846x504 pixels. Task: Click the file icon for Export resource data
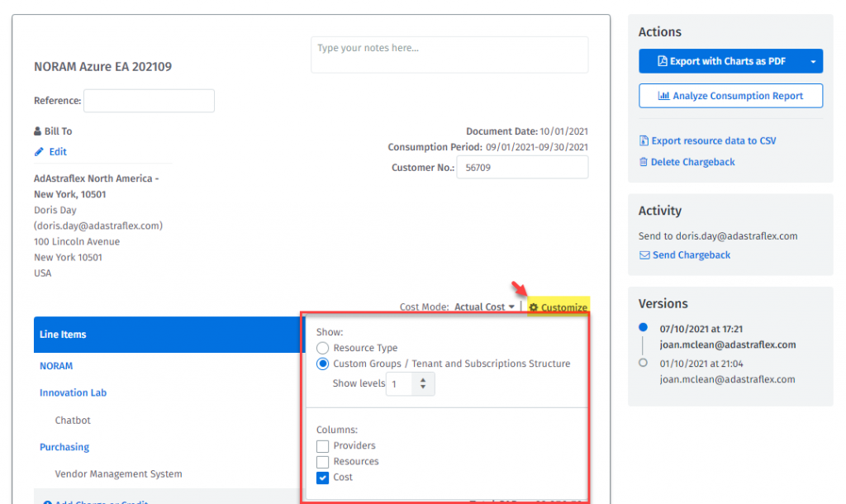[644, 140]
